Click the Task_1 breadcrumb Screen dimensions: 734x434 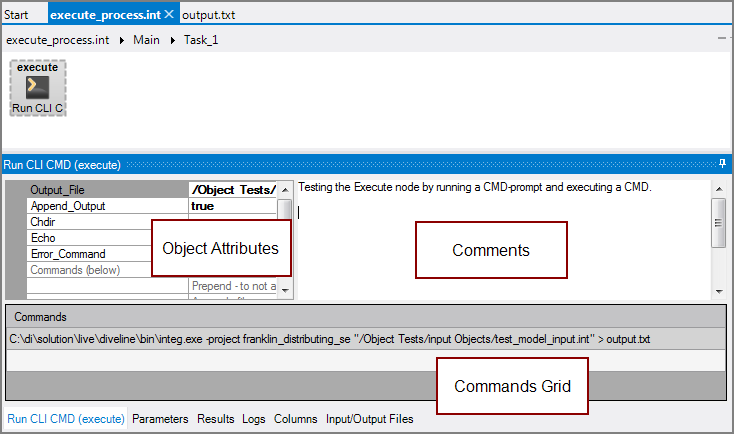(201, 40)
